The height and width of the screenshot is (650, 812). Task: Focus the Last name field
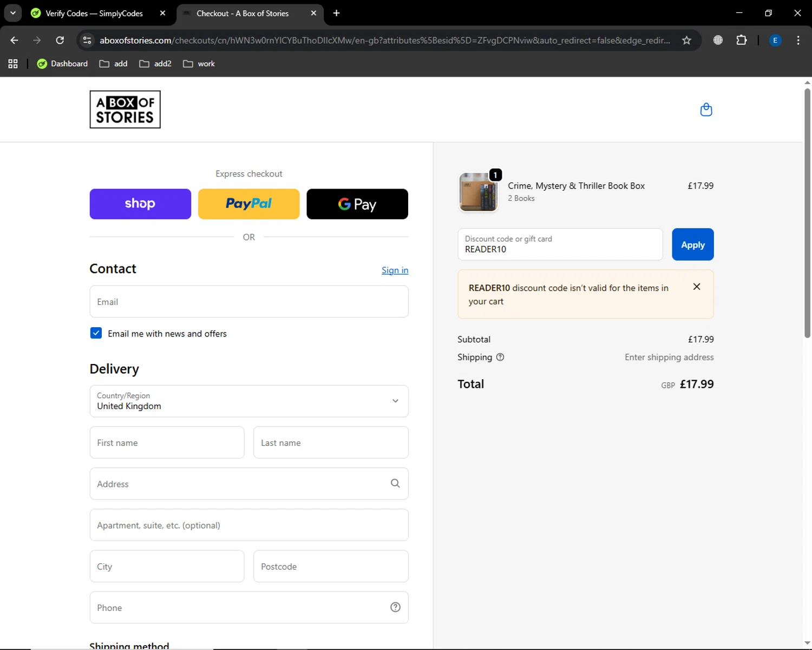pos(331,443)
